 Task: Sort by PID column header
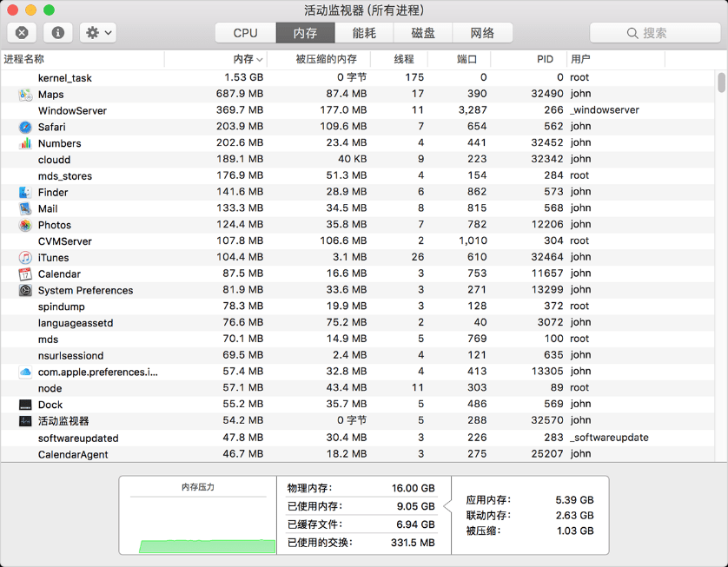(529, 59)
